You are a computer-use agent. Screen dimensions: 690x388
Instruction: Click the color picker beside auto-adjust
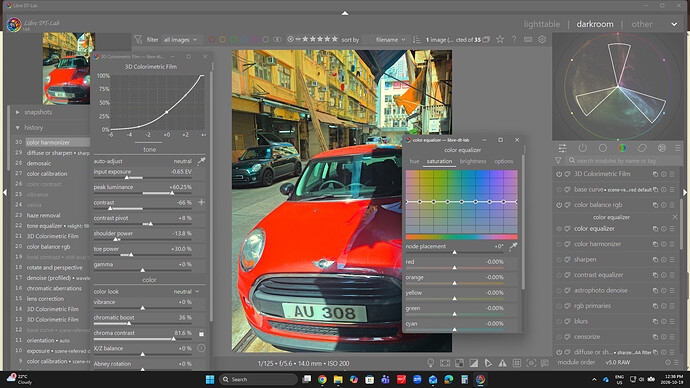(201, 161)
